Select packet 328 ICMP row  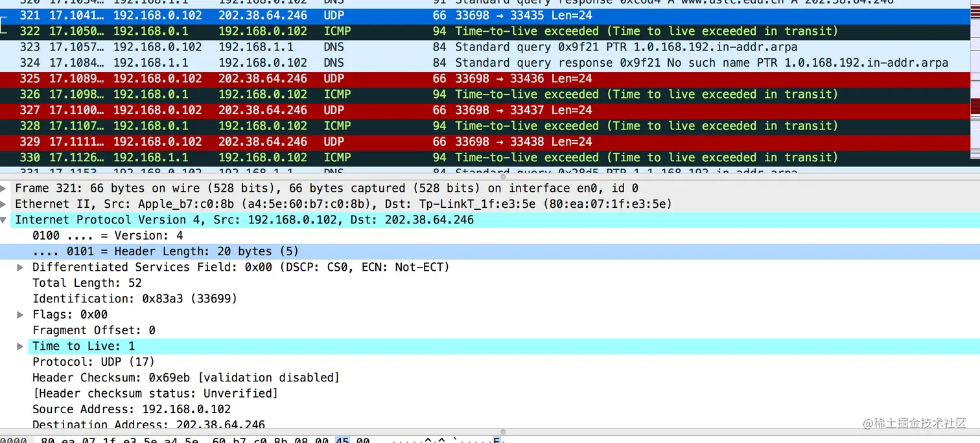[x=485, y=126]
